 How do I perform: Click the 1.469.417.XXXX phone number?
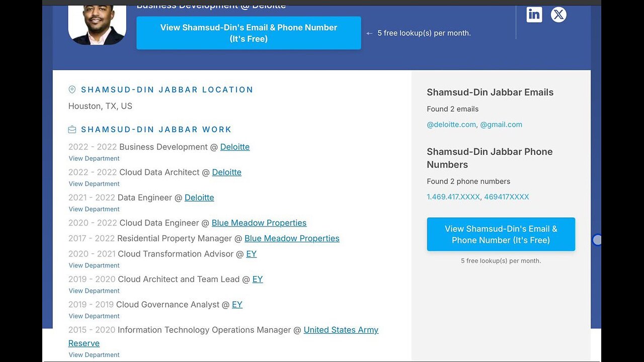pos(453,197)
